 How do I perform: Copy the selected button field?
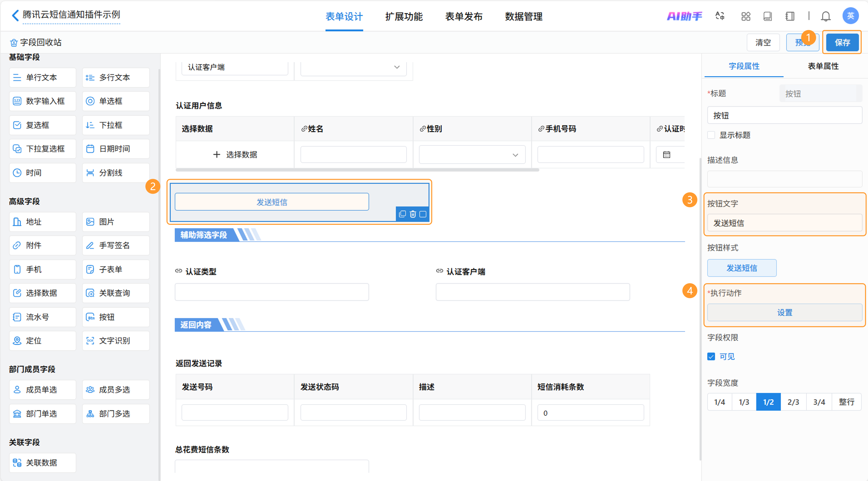(x=402, y=214)
